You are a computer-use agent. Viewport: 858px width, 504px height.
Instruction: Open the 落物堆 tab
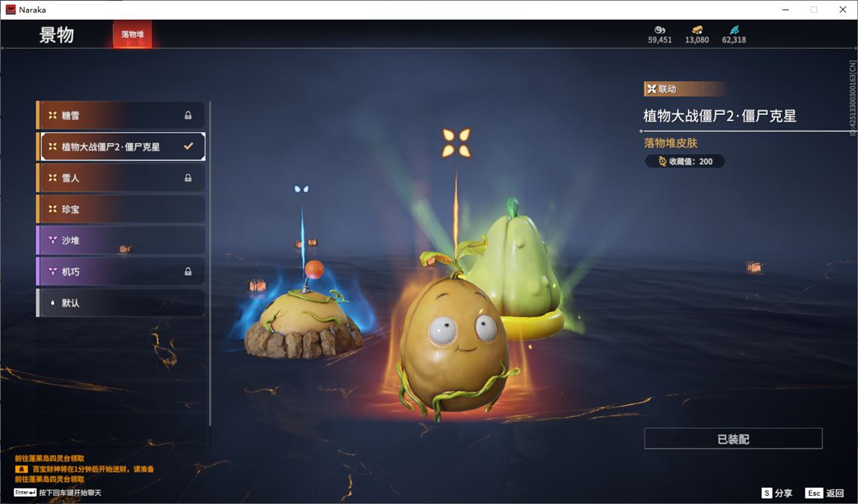pos(133,34)
